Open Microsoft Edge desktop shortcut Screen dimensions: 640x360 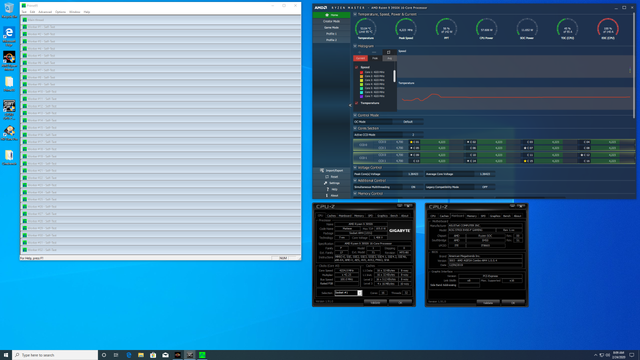(x=9, y=37)
